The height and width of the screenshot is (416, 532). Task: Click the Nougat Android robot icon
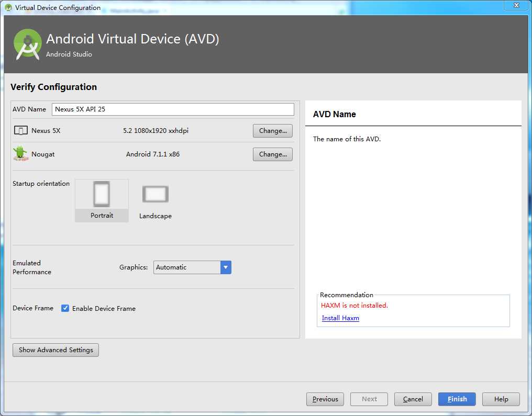coord(20,154)
